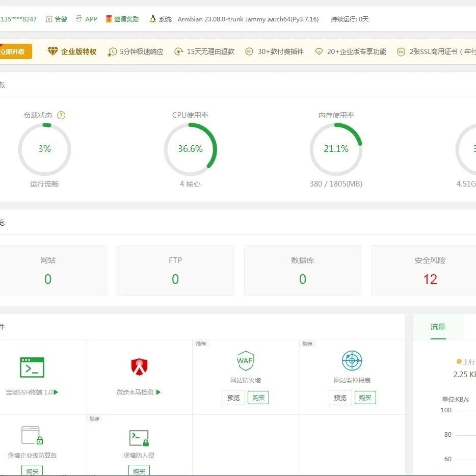This screenshot has height=476, width=476.
Task: Click the 企业版特权 diamond icon
Action: [53, 51]
